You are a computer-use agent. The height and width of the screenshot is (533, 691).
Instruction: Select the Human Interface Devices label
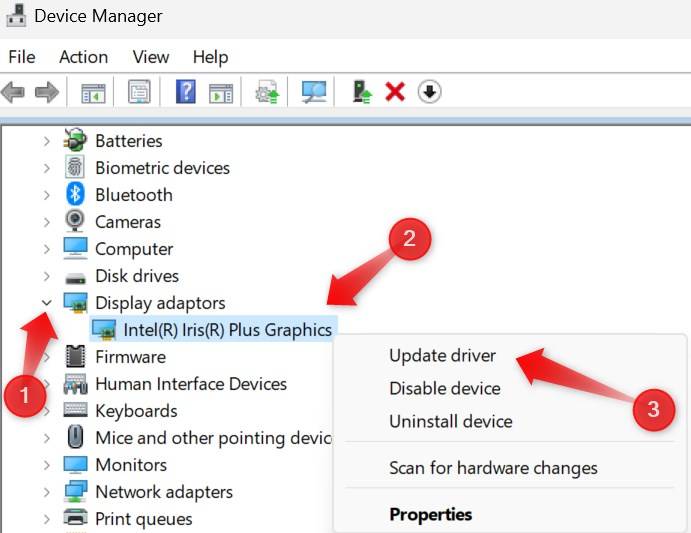pyautogui.click(x=191, y=384)
